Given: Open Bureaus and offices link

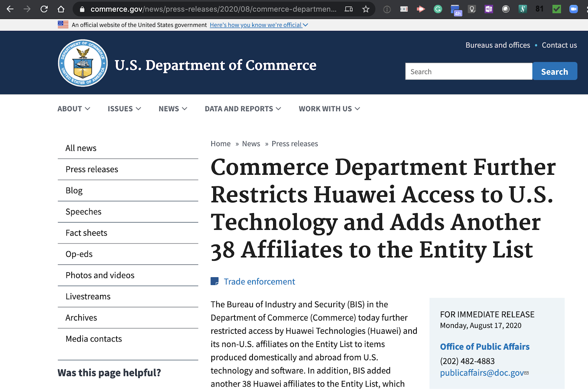Looking at the screenshot, I should [498, 45].
